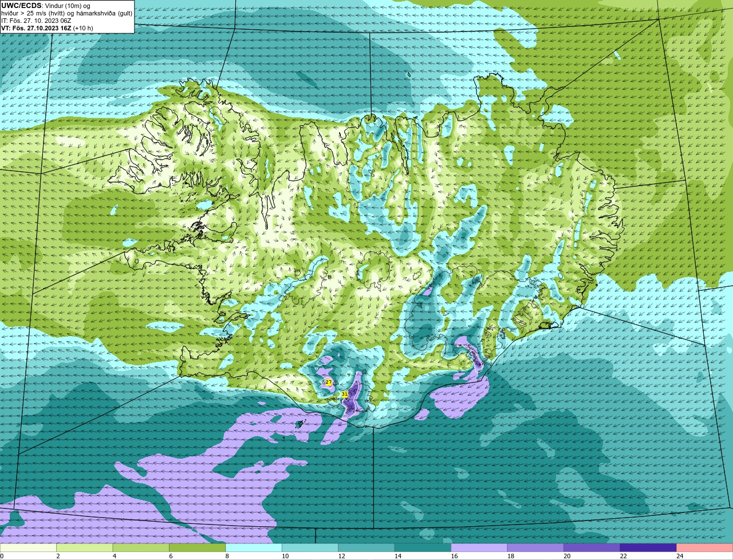The image size is (733, 560).
Task: Click the legend tick value 4
Action: click(114, 555)
